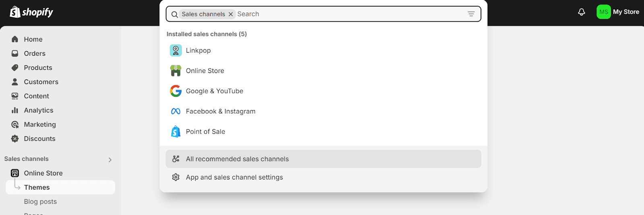Click the Marketing target icon

tap(15, 124)
